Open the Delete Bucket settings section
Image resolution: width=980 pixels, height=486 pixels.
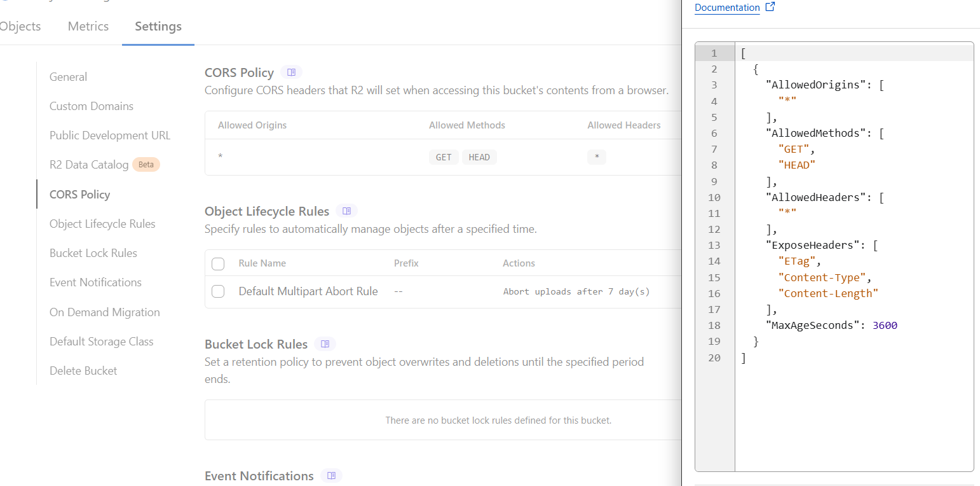pos(83,370)
